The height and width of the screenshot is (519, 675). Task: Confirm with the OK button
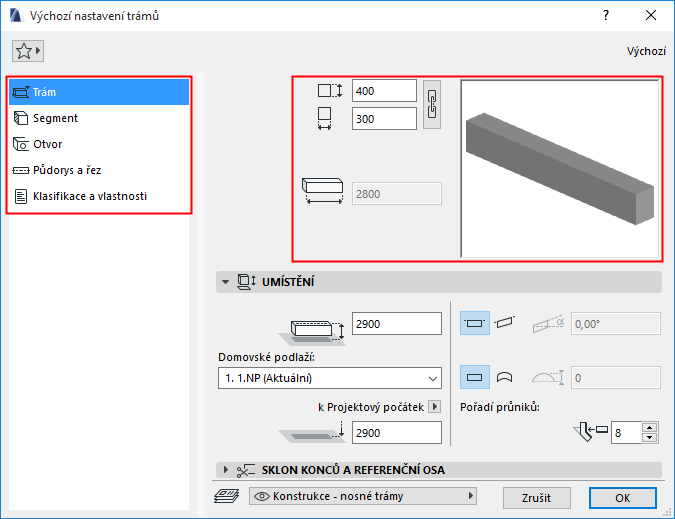pyautogui.click(x=622, y=498)
